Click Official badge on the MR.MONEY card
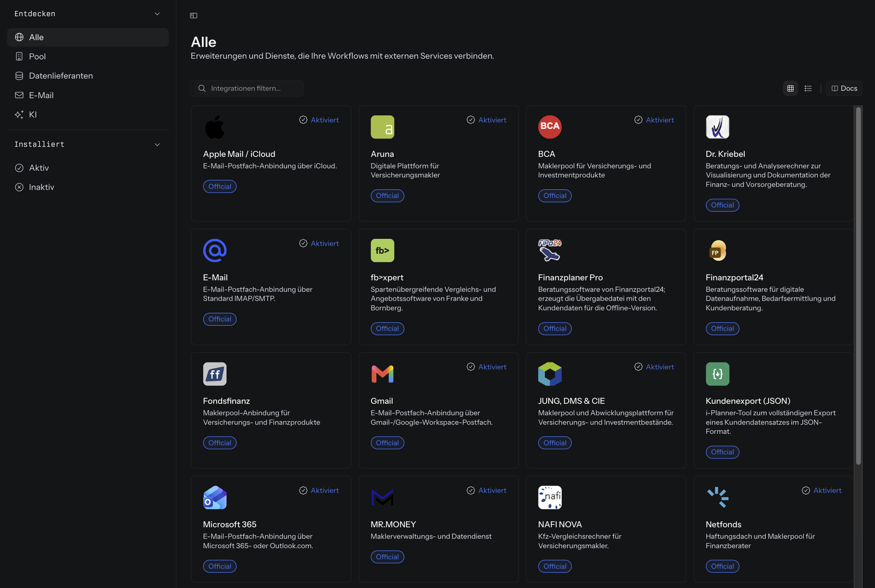 [387, 557]
